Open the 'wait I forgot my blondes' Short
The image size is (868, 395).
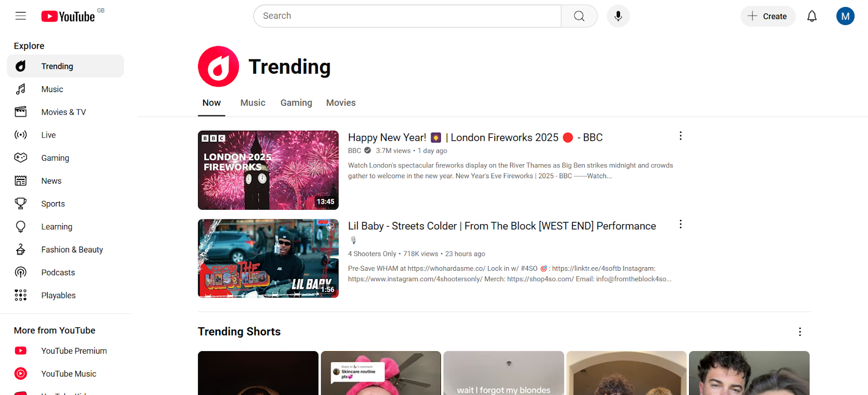503,373
